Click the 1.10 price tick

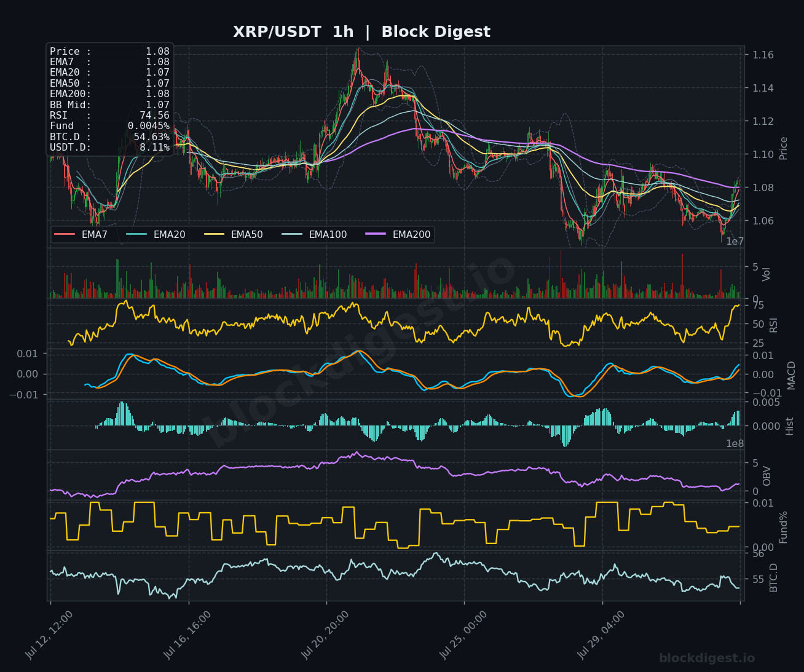763,154
